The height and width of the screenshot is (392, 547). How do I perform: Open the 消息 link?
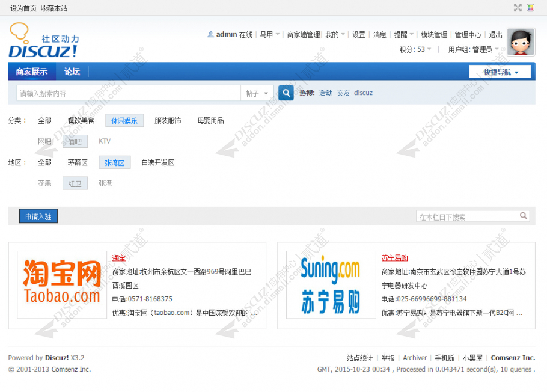coord(379,34)
